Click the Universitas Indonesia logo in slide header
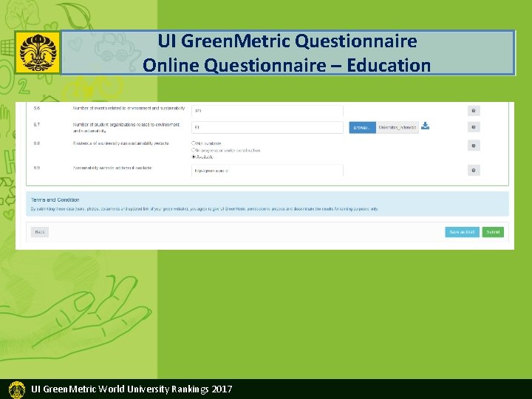Image resolution: width=532 pixels, height=399 pixels. [38, 53]
